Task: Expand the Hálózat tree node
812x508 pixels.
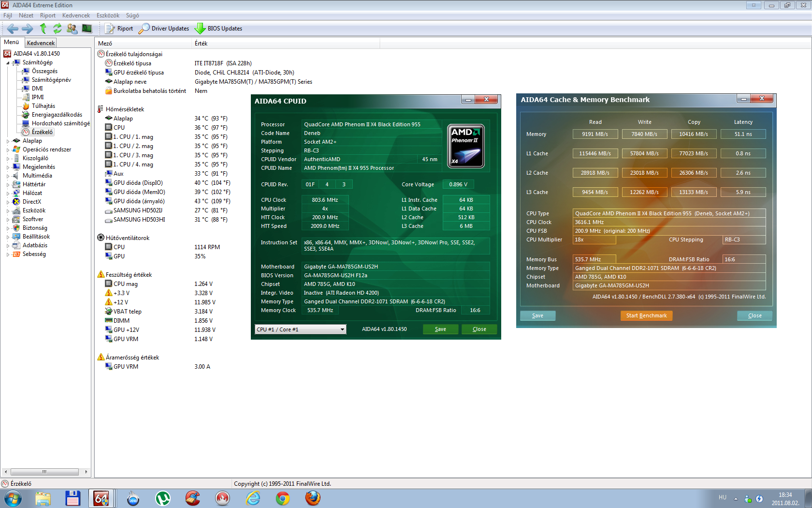Action: 8,194
